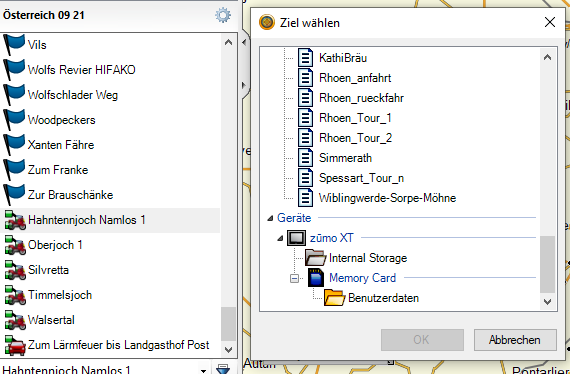
Task: Confirm with the OK button
Action: (422, 340)
